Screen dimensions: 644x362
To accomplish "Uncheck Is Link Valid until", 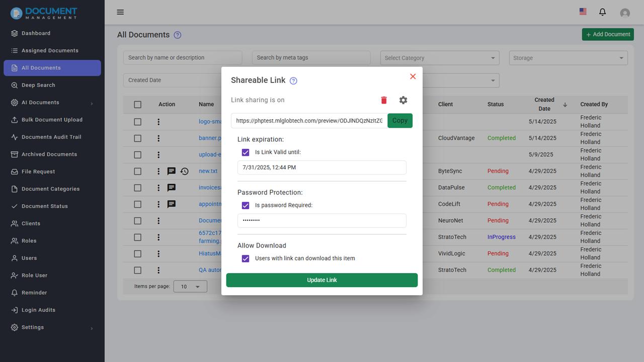I will click(246, 152).
